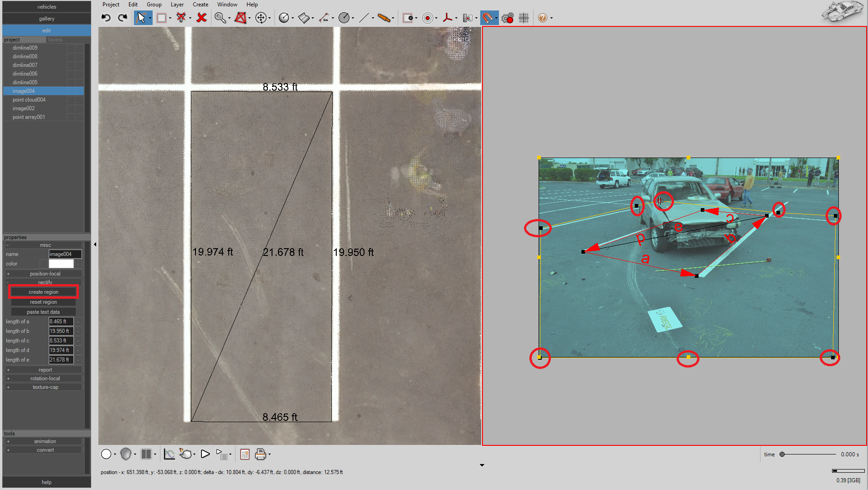This screenshot has width=868, height=490.
Task: Click the undo arrow icon
Action: [106, 18]
